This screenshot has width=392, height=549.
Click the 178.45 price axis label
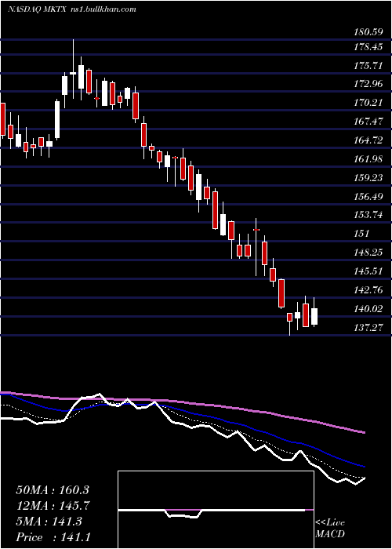(368, 46)
